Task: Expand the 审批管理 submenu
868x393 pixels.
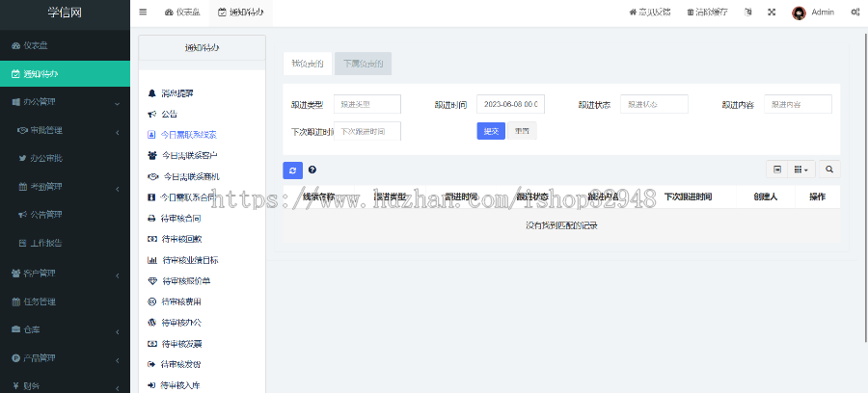Action: click(x=65, y=131)
